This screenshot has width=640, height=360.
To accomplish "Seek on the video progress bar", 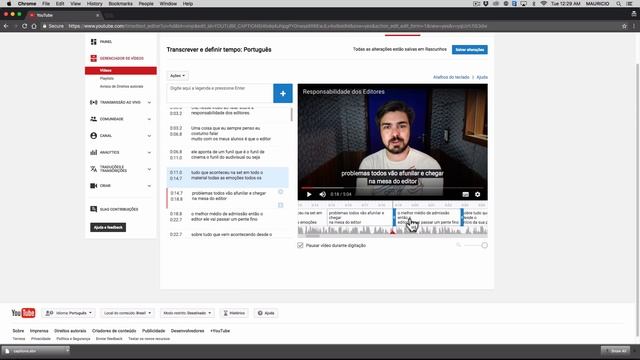I will [392, 188].
